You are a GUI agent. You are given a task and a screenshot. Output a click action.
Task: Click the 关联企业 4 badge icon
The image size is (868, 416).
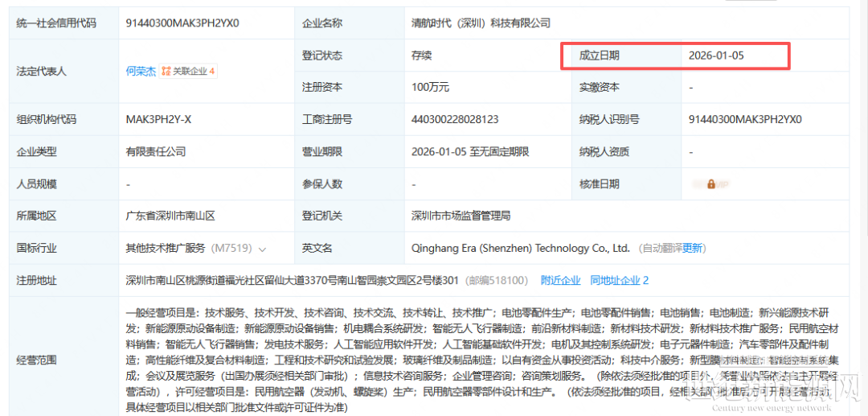(166, 72)
